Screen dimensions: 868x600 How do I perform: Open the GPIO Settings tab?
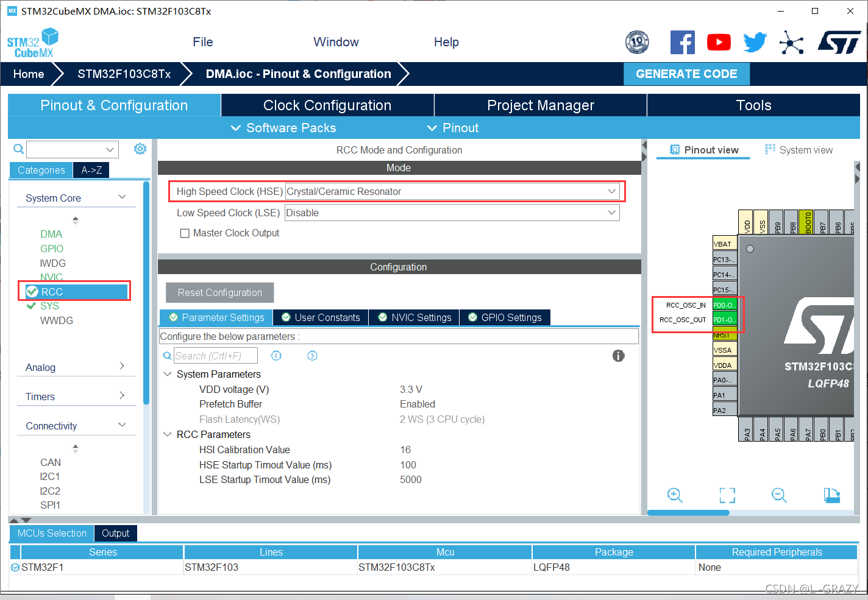(505, 317)
